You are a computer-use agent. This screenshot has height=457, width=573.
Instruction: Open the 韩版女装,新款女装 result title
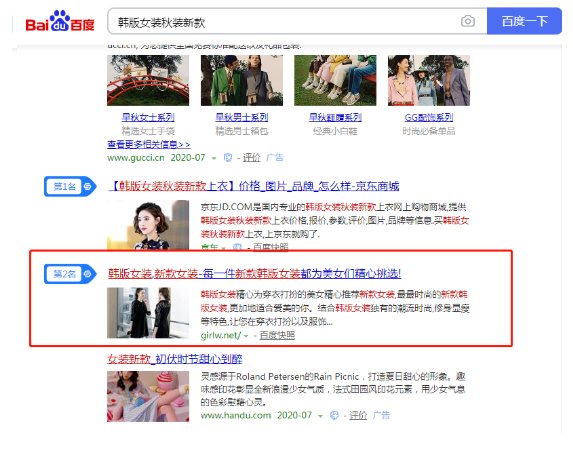[x=254, y=273]
